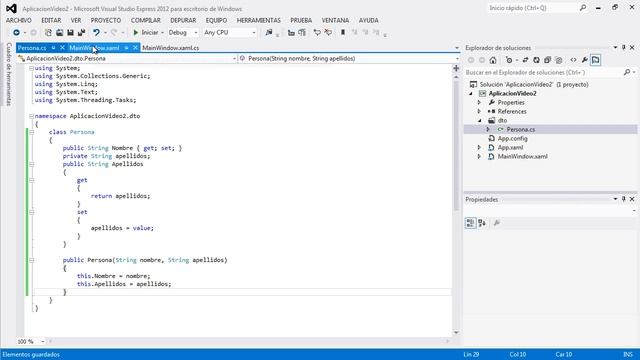640x360 pixels.
Task: Switch to the MainWindow.xaml.cs tab
Action: click(x=171, y=48)
